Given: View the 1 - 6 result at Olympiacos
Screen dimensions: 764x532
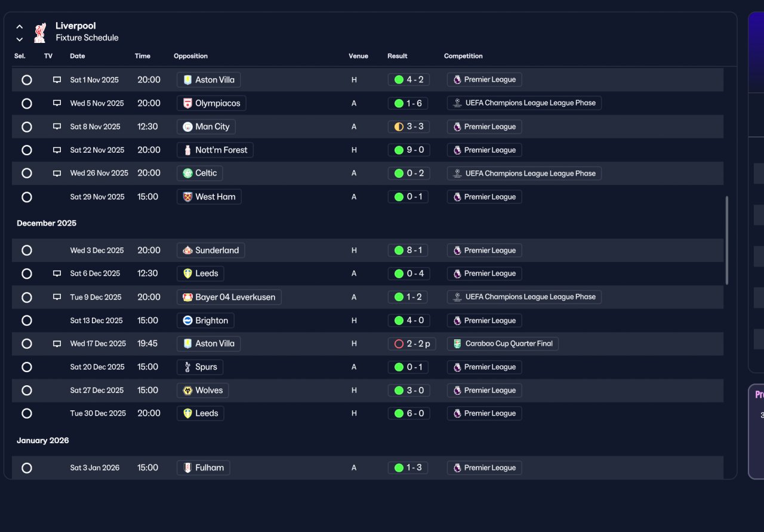Looking at the screenshot, I should 408,103.
